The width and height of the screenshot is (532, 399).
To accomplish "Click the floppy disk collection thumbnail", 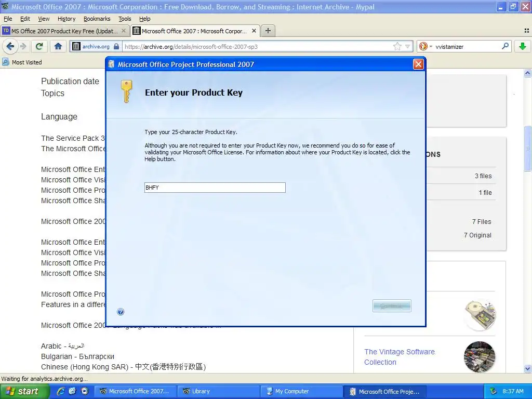I will pos(480,314).
